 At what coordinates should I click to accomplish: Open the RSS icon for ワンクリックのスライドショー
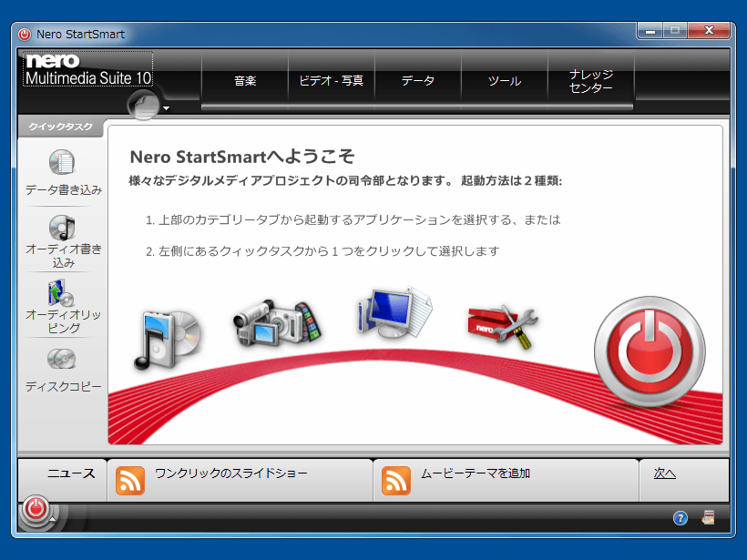(130, 481)
